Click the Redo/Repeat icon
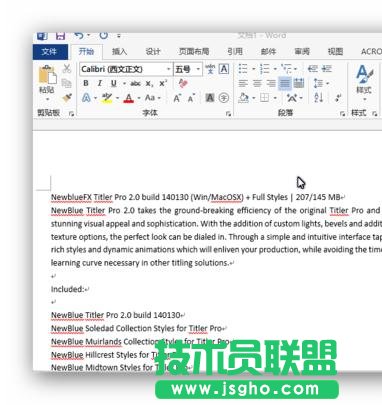This screenshot has height=405, width=382. click(x=104, y=35)
